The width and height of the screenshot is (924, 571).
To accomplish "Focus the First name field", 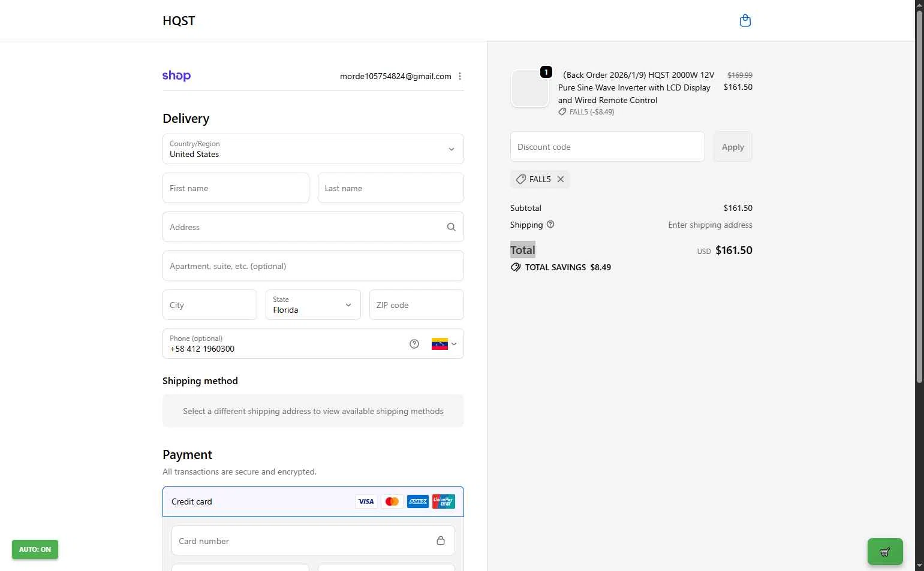I will pos(236,188).
